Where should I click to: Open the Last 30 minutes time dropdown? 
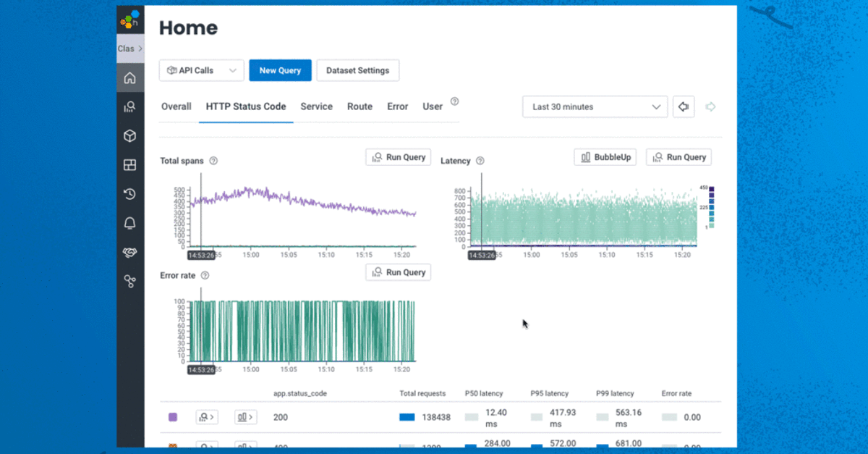595,106
